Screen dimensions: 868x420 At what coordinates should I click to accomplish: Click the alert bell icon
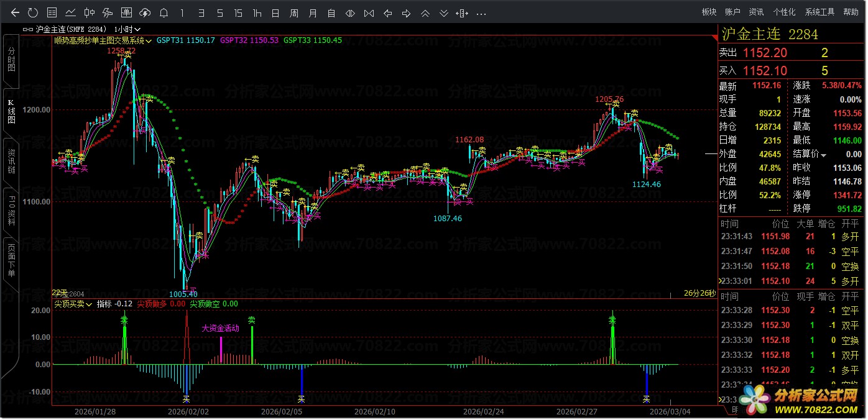(x=164, y=12)
